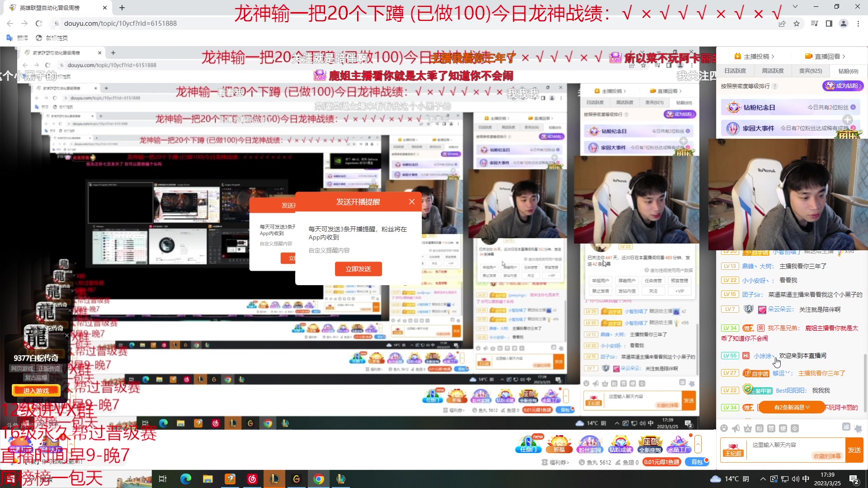Click 立即发送 in the stream reminder dialog
Image resolution: width=868 pixels, height=488 pixels.
click(359, 269)
